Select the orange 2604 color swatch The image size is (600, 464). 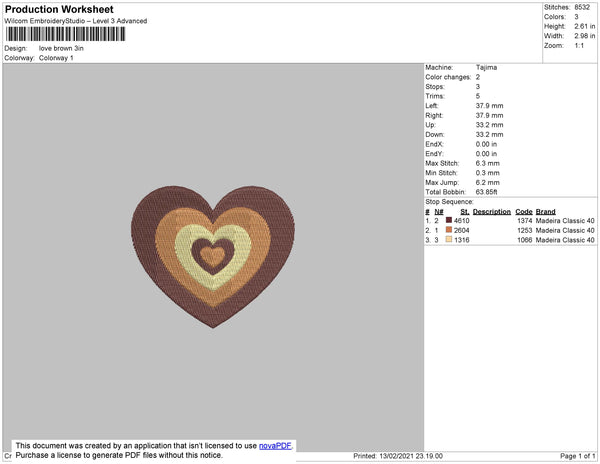coord(449,230)
